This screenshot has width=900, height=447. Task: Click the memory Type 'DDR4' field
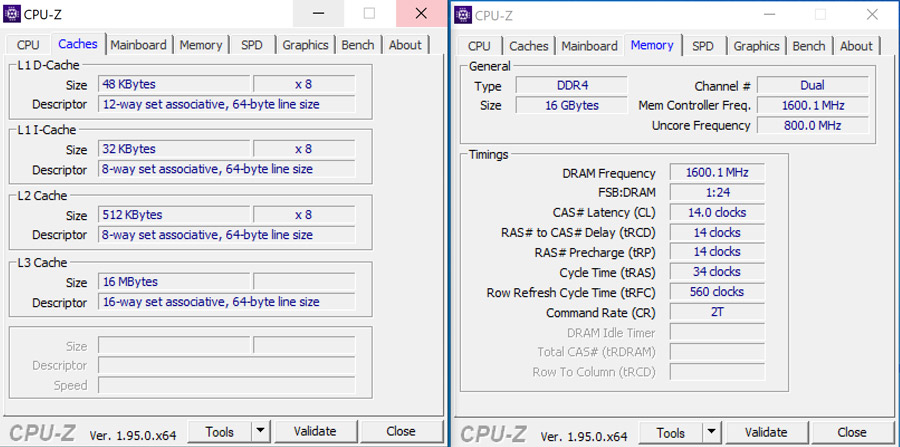point(572,85)
